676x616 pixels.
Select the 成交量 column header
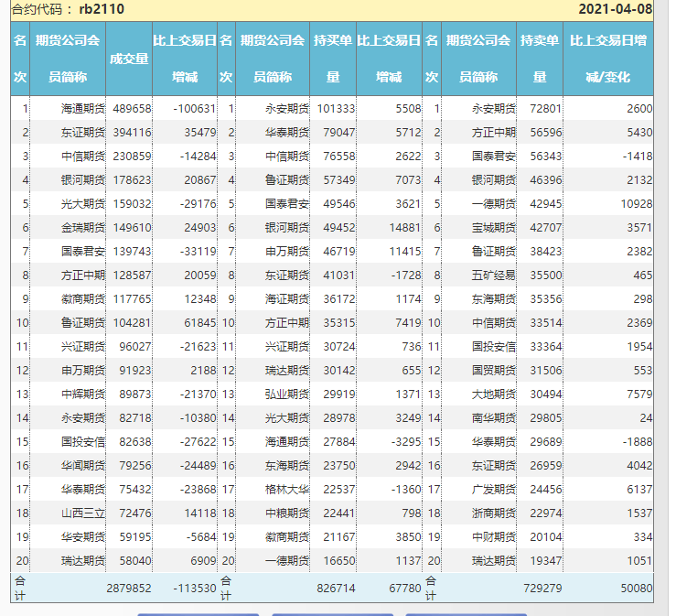click(x=128, y=59)
